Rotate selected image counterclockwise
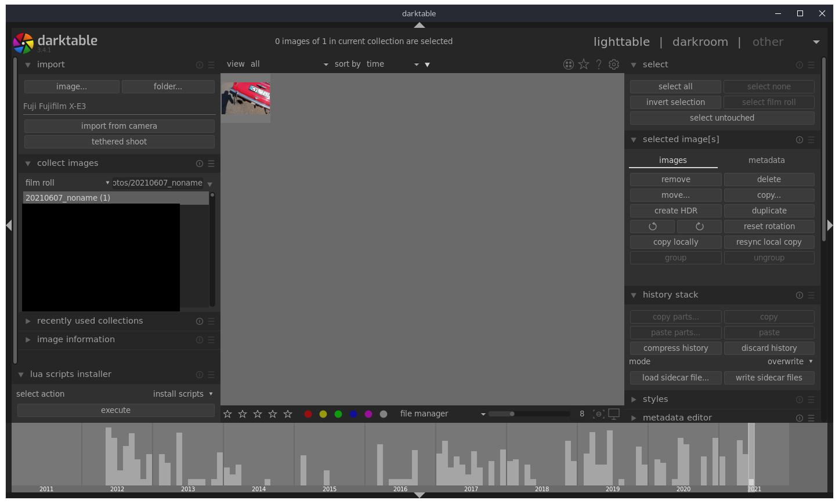The width and height of the screenshot is (839, 504). click(x=652, y=226)
